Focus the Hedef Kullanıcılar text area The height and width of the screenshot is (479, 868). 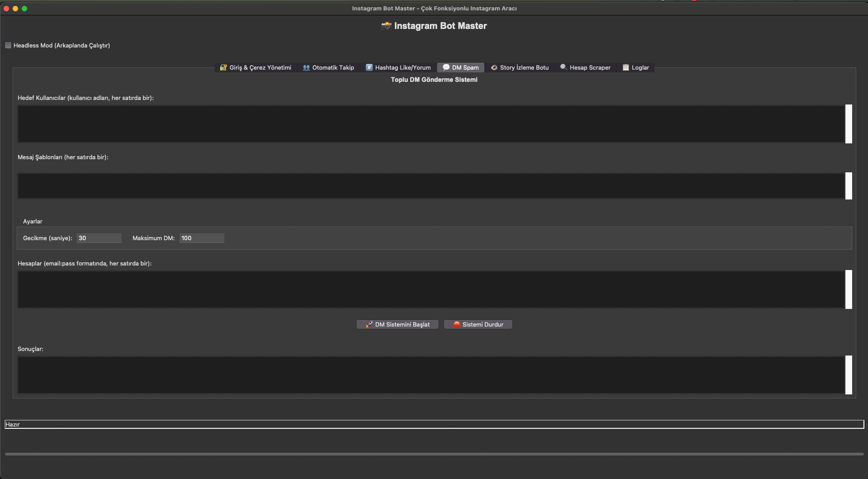(x=431, y=124)
